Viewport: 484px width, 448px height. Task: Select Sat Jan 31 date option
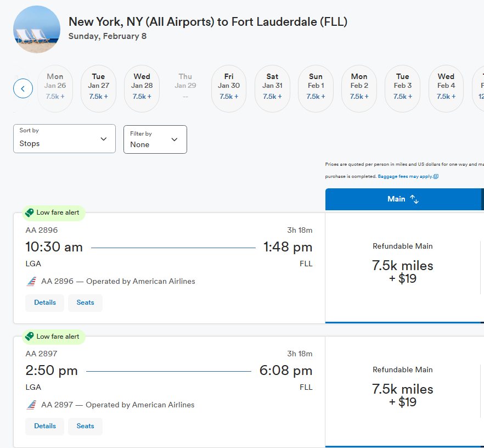pyautogui.click(x=272, y=88)
